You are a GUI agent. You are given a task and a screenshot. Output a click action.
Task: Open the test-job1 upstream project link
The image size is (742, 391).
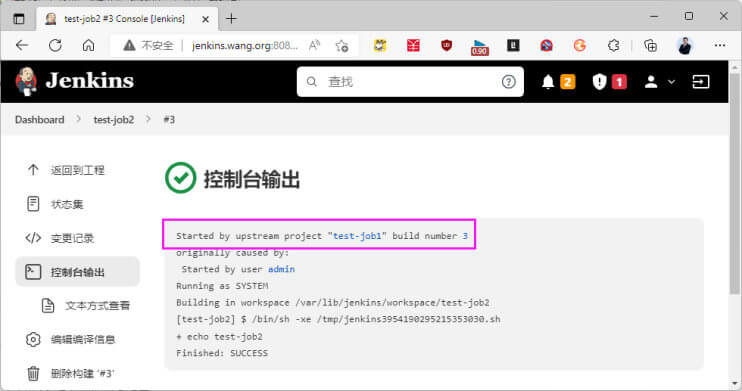(x=357, y=236)
